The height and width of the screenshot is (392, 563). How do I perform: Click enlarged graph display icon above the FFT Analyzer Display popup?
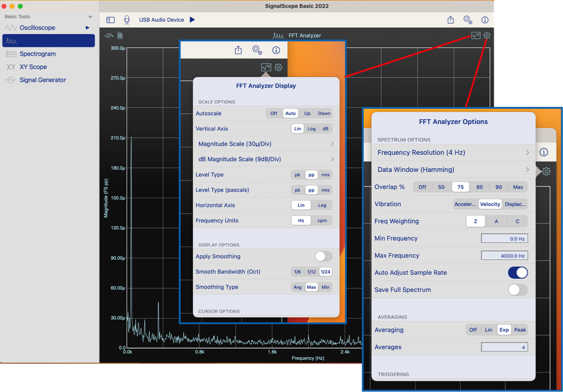point(266,67)
